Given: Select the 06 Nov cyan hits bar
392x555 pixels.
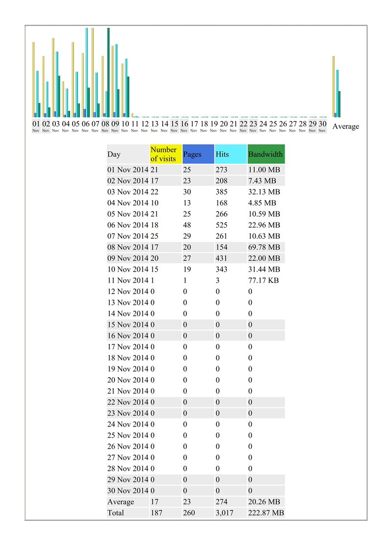Looking at the screenshot, I should (86, 73).
